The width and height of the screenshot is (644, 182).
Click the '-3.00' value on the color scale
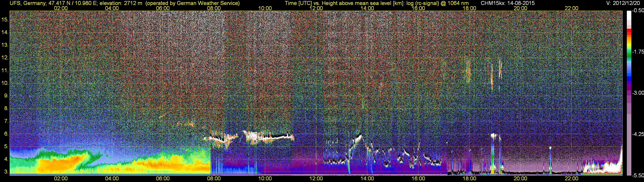[638, 93]
